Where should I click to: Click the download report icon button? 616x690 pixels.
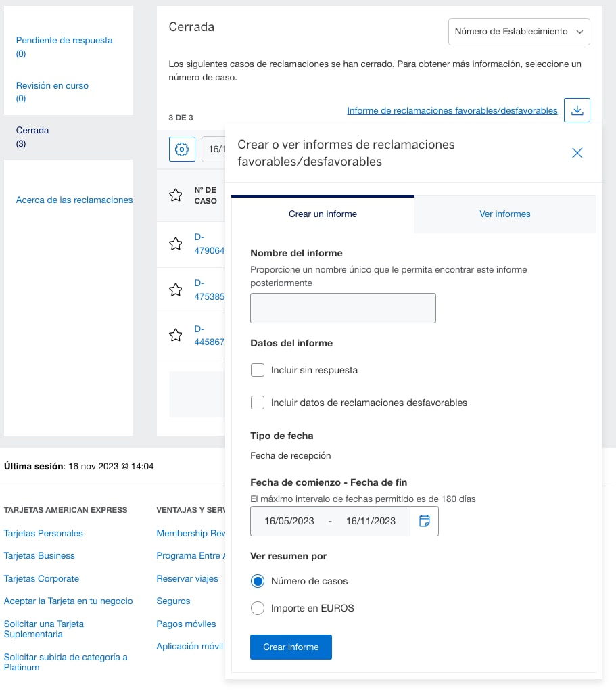pyautogui.click(x=577, y=110)
